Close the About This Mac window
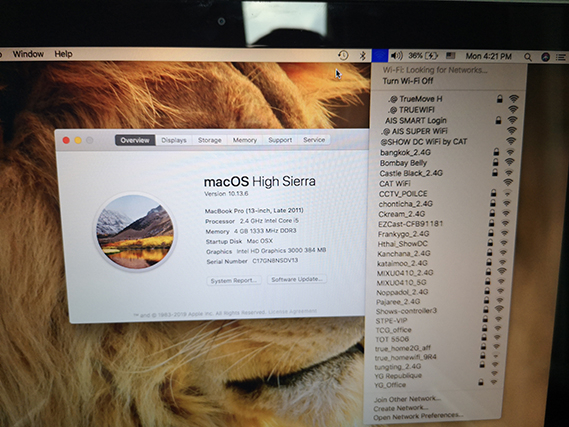This screenshot has width=569, height=427. (x=66, y=140)
